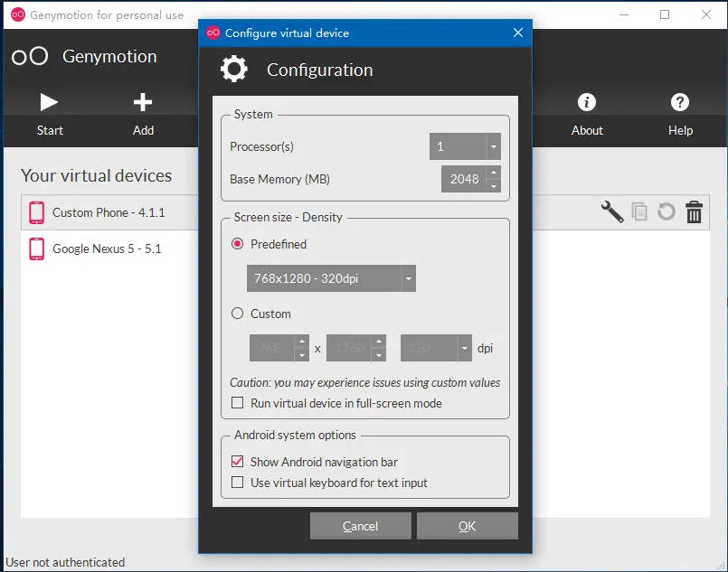This screenshot has height=572, width=728.
Task: Click the custom width field 768
Action: (272, 348)
